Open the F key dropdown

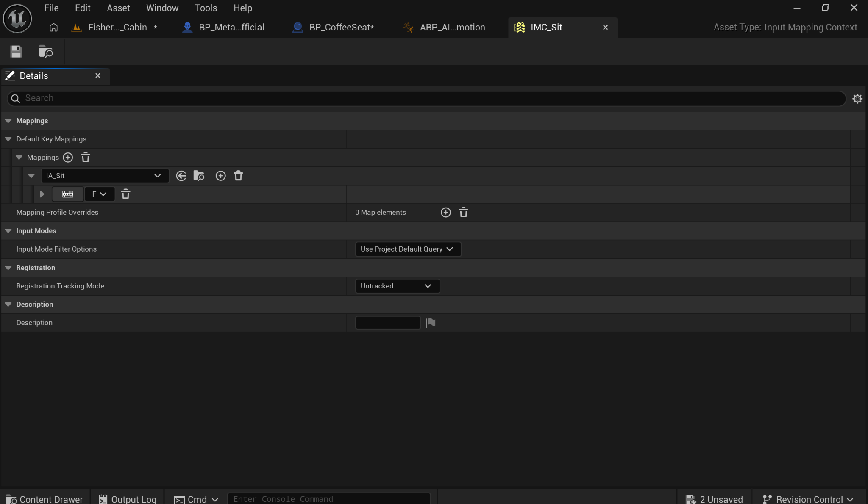point(100,194)
